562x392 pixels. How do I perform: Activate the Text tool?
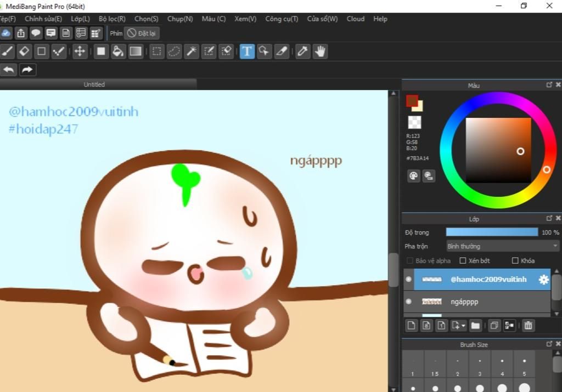tap(247, 52)
